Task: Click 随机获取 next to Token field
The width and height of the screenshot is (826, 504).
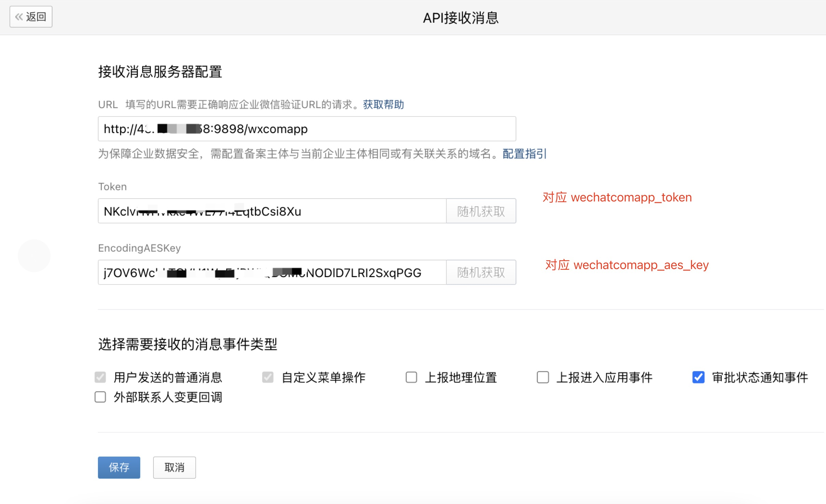Action: [x=481, y=211]
